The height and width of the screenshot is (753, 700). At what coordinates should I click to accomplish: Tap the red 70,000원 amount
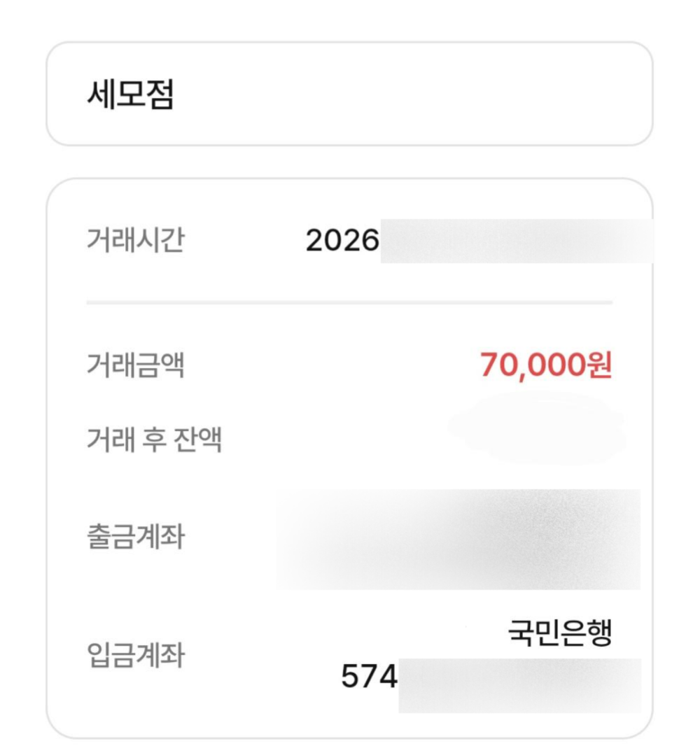(546, 365)
